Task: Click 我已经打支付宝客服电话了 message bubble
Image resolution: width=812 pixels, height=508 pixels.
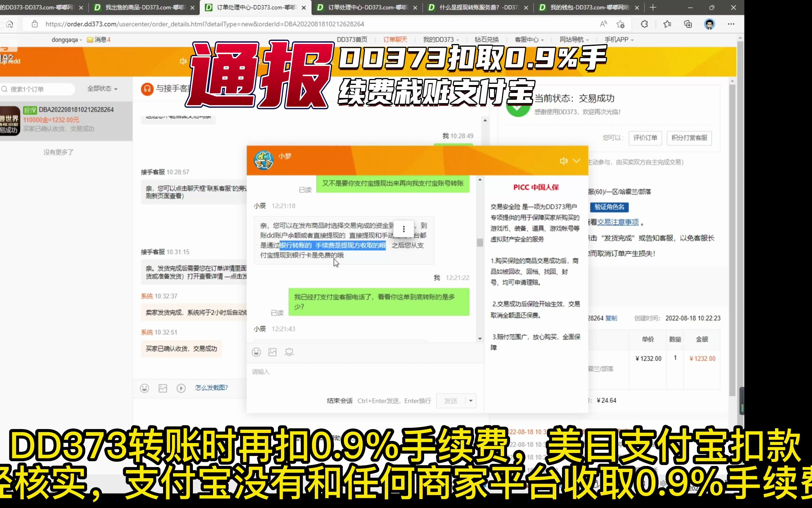Action: [379, 302]
